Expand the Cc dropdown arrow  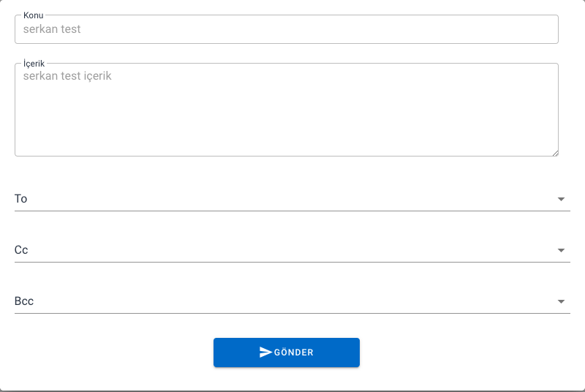coord(561,250)
